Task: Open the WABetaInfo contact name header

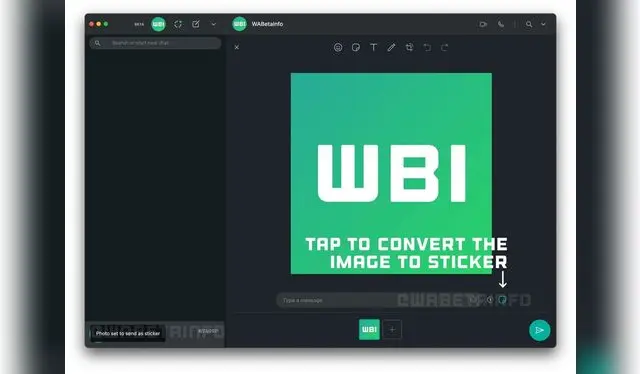Action: pos(267,24)
